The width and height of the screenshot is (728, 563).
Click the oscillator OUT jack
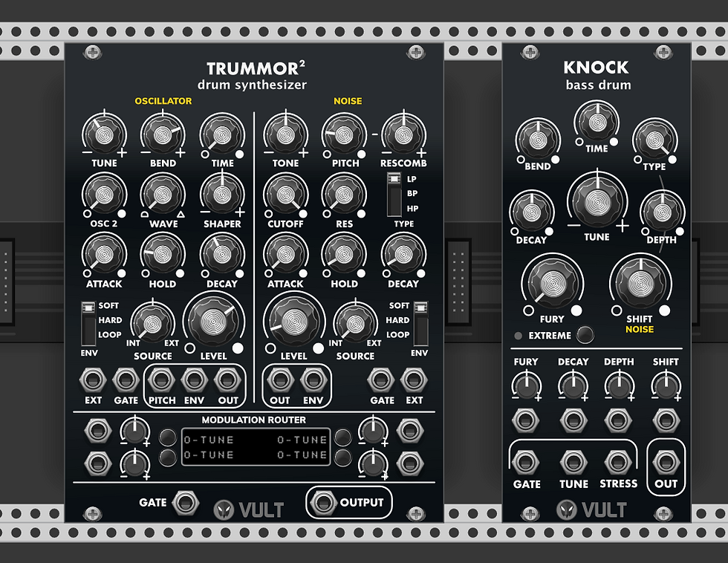227,380
